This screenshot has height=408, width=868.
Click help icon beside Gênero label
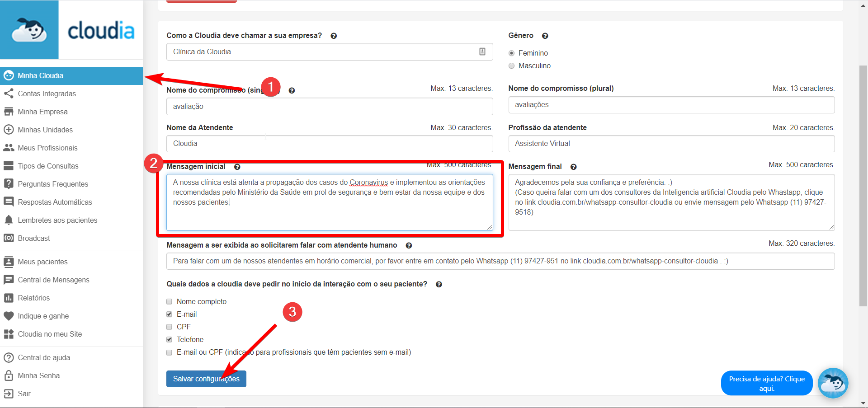[x=545, y=36]
